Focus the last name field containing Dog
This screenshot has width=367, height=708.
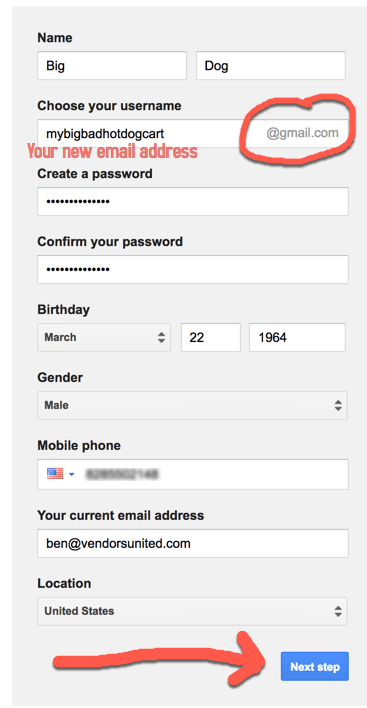point(271,65)
